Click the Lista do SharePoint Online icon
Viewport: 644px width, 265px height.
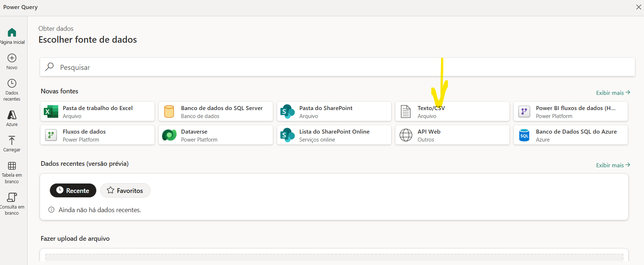tap(288, 135)
